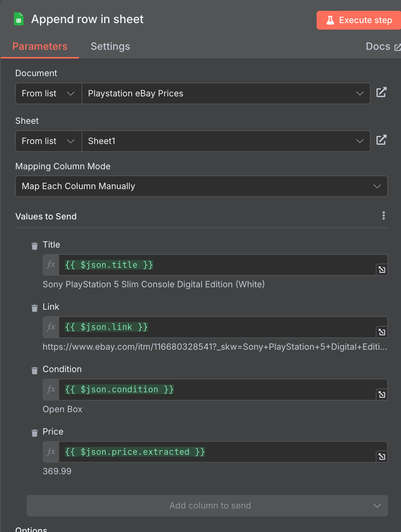Image resolution: width=401 pixels, height=532 pixels.
Task: Open Document From list mode dropdown
Action: point(48,93)
